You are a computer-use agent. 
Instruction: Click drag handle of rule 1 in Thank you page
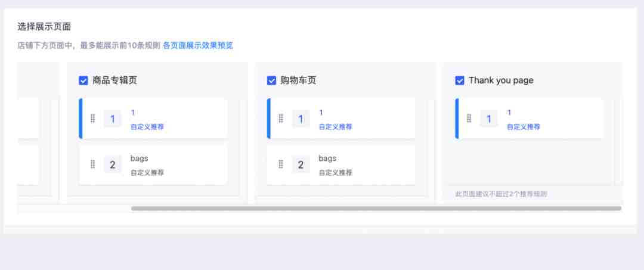(x=469, y=119)
